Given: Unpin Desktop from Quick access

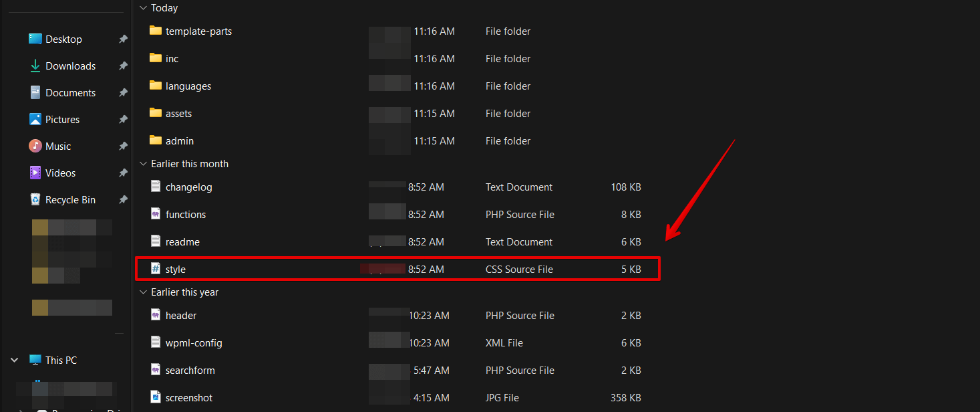Looking at the screenshot, I should click(123, 39).
